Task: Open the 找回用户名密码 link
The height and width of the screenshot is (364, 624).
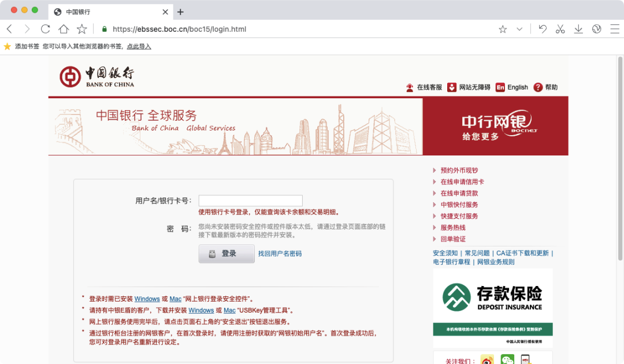Action: click(x=280, y=254)
